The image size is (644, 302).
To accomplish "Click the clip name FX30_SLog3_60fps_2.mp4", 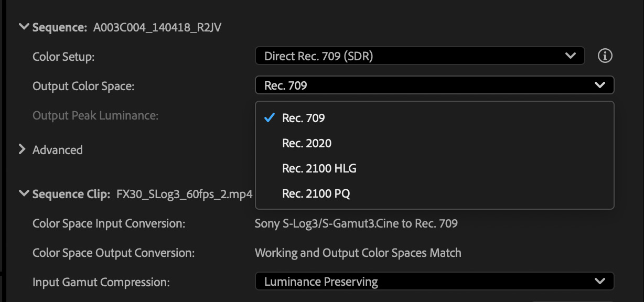I will tap(181, 194).
